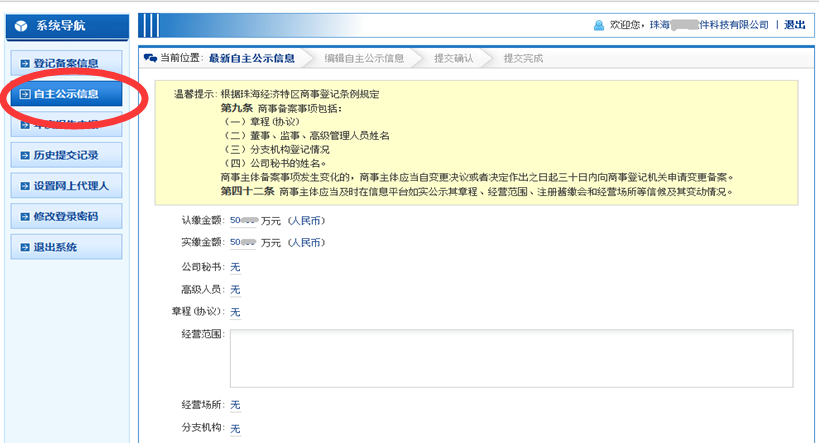Select the 提交确认 step
819x447 pixels.
[453, 58]
